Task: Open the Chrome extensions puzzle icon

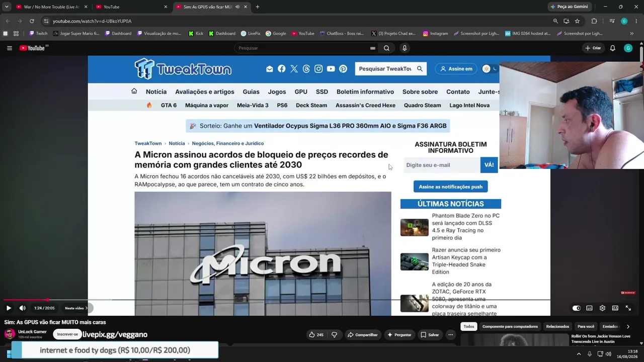Action: point(594,21)
